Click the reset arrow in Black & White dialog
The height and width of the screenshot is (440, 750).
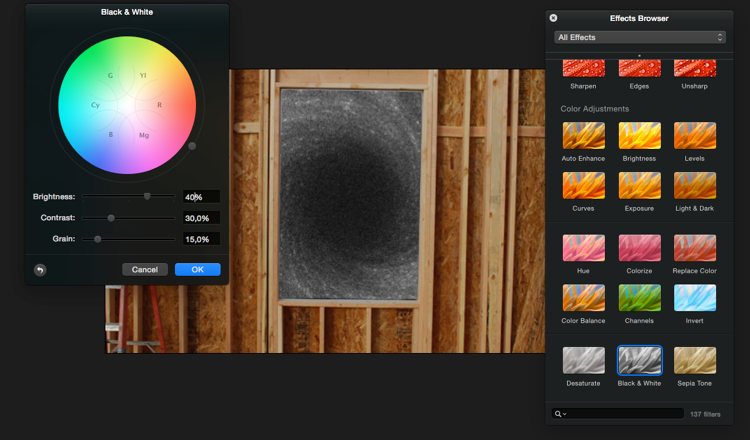point(40,270)
